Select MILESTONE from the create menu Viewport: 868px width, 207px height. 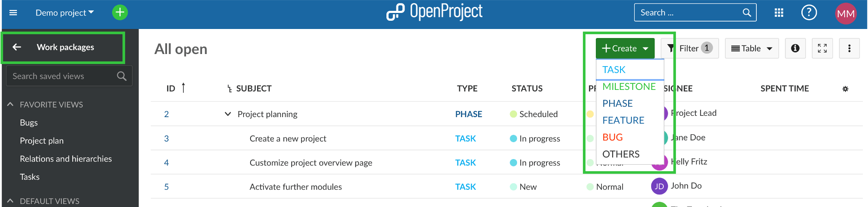[x=629, y=86]
